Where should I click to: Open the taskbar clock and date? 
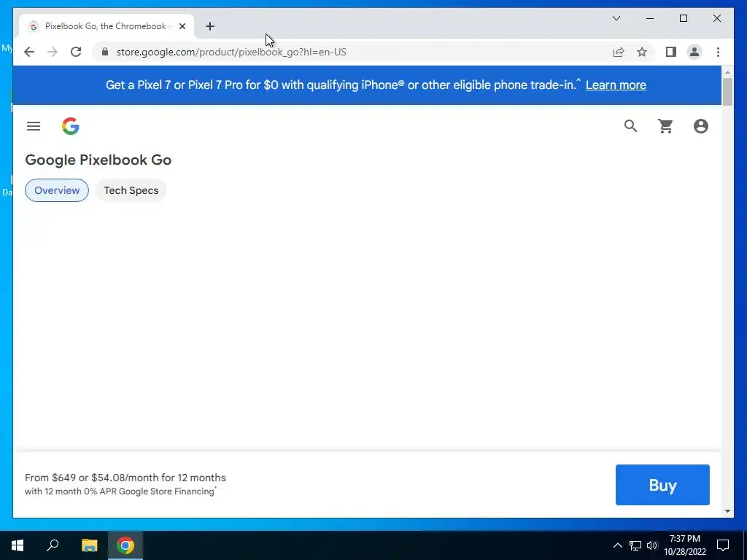click(685, 545)
